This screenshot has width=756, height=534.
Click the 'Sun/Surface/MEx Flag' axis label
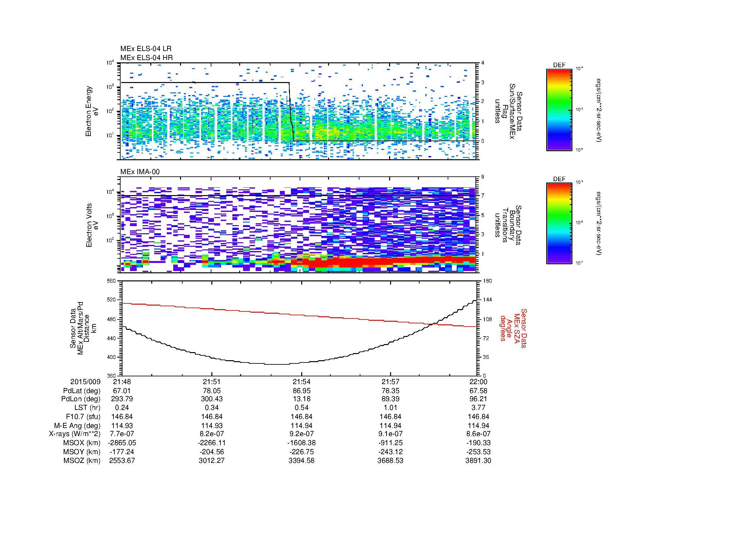(509, 111)
